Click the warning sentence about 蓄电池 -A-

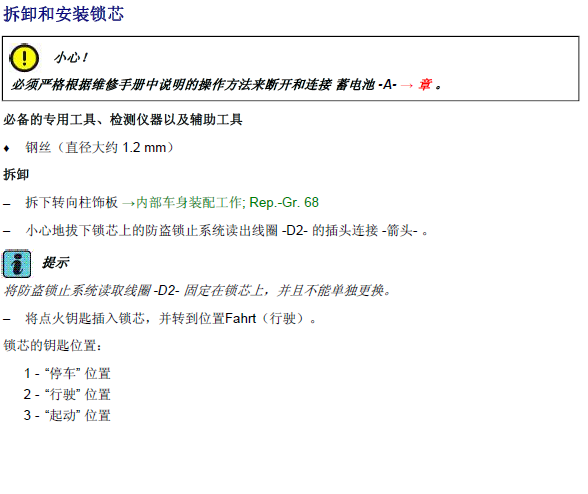tap(226, 85)
